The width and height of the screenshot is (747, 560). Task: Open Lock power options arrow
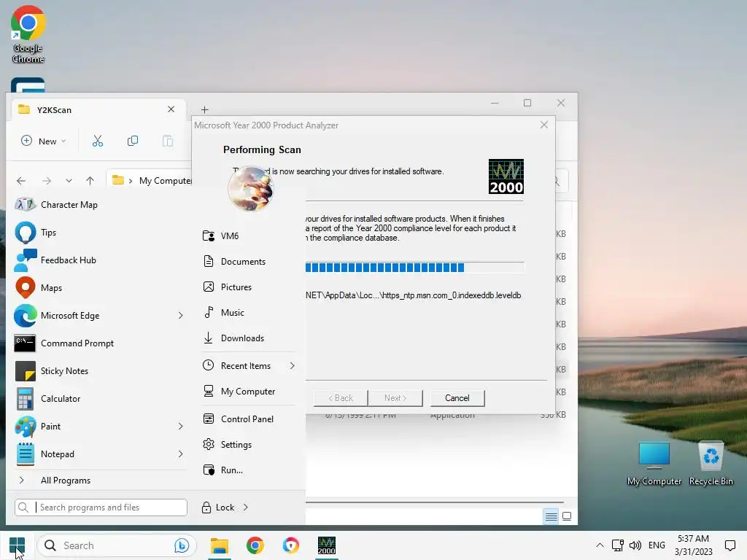[x=246, y=507]
